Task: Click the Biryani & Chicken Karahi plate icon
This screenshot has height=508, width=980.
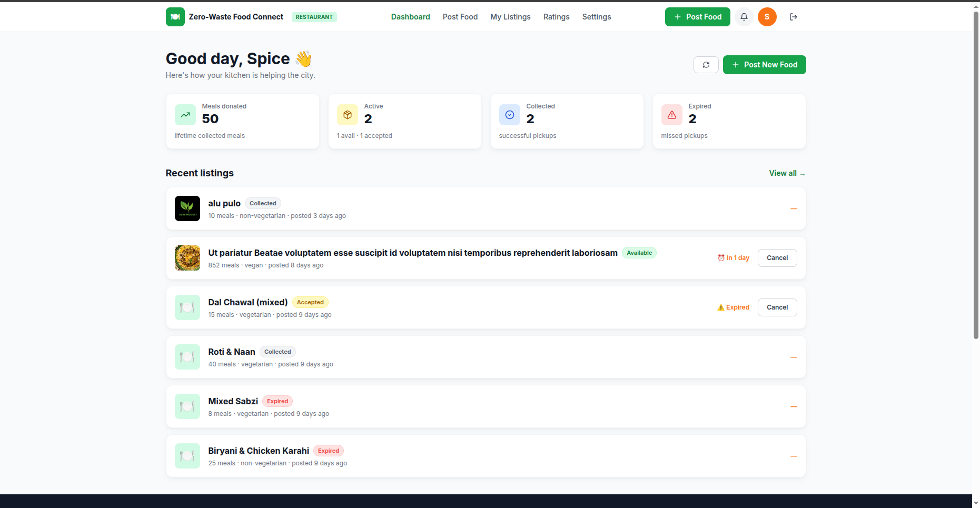Action: [x=187, y=456]
